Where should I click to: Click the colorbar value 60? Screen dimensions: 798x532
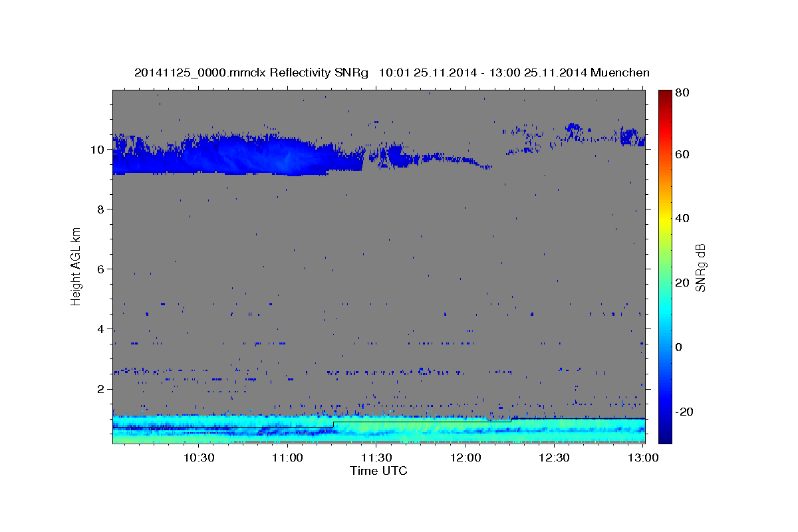tap(682, 154)
